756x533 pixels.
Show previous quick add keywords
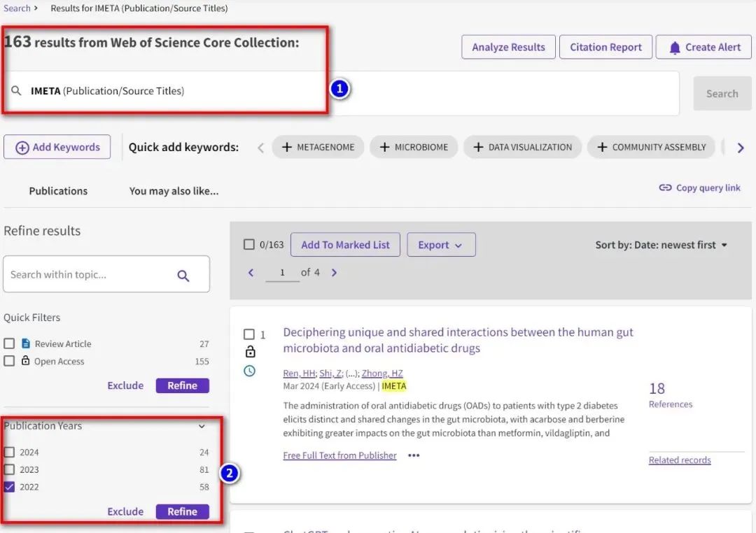(x=260, y=148)
